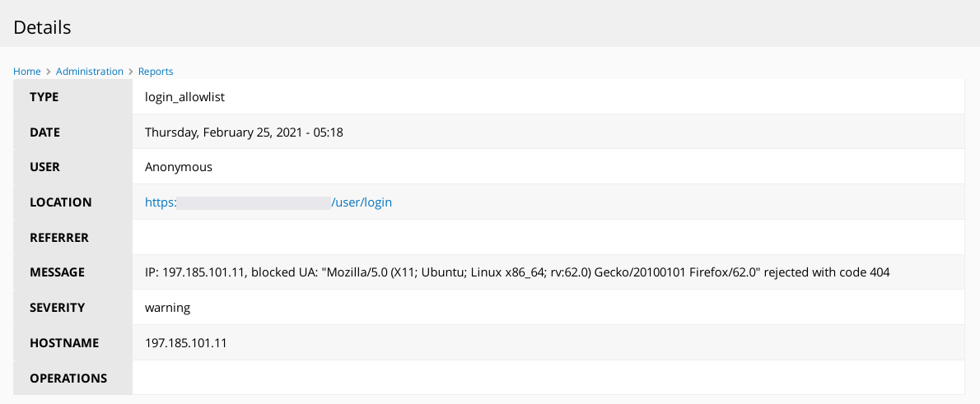This screenshot has width=980, height=404.
Task: Select the warning severity value
Action: (167, 308)
